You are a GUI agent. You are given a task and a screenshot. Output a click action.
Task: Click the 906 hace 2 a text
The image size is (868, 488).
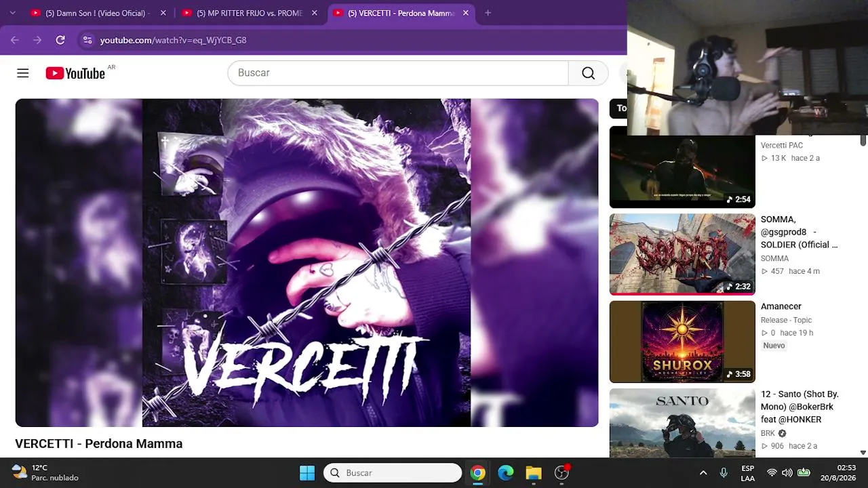(x=789, y=446)
